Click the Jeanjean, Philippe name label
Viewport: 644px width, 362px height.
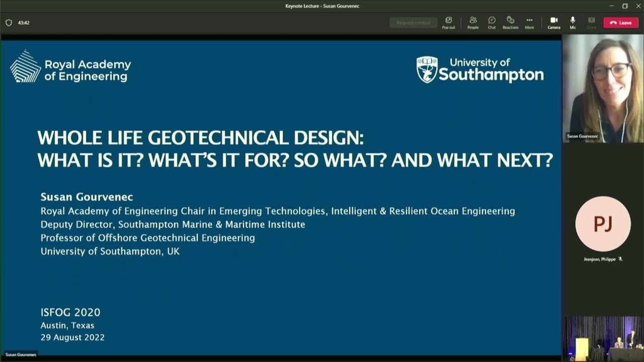click(x=600, y=259)
